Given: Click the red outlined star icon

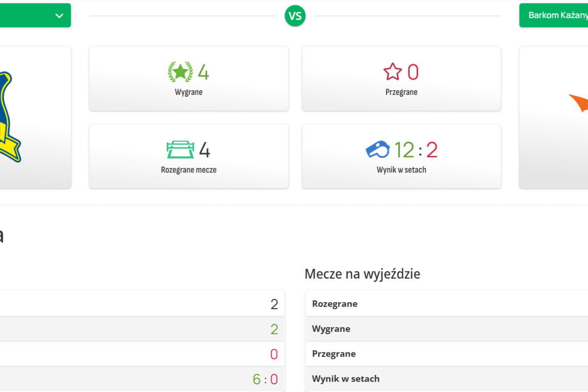Looking at the screenshot, I should [x=392, y=72].
